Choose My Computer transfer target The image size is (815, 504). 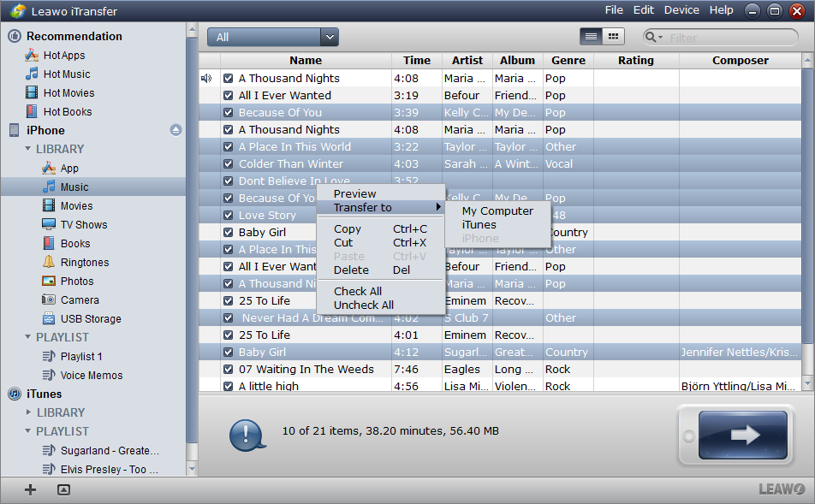[x=497, y=211]
